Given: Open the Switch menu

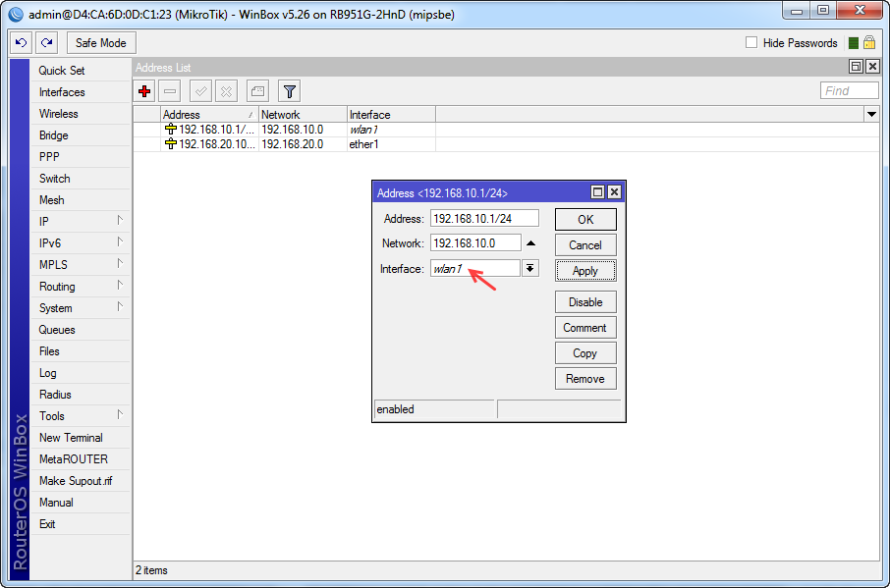Looking at the screenshot, I should pyautogui.click(x=81, y=178).
